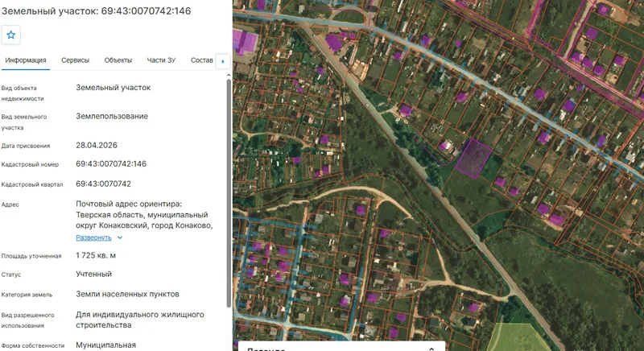Click the Муниципальная ownership value
This screenshot has height=351, width=644.
pos(106,345)
